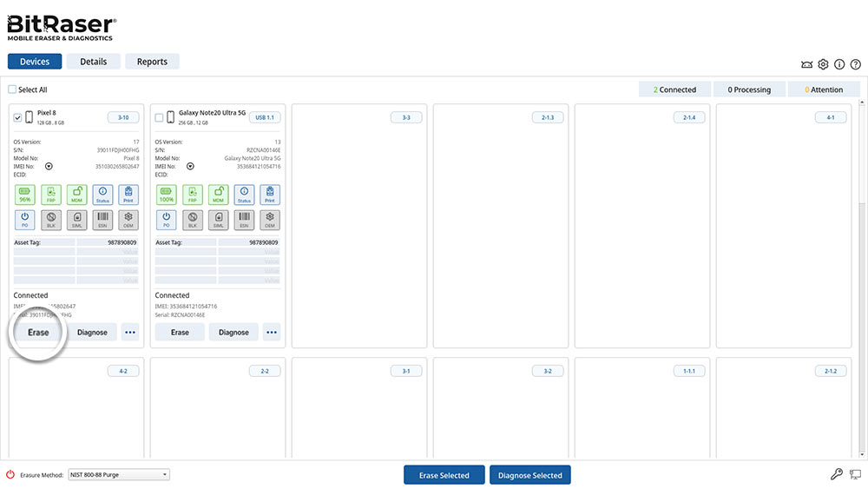The image size is (868, 489).
Task: Open Pixel 8 Status info icon
Action: [103, 195]
